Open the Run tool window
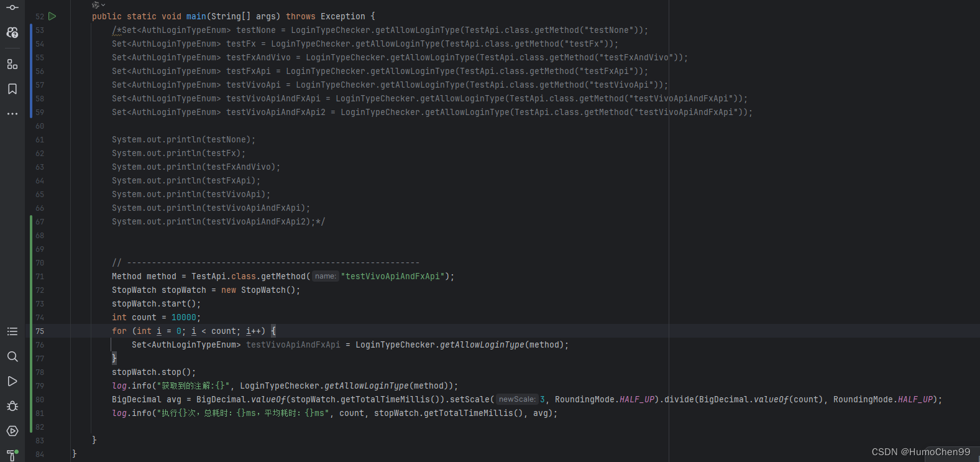980x462 pixels. (x=12, y=381)
